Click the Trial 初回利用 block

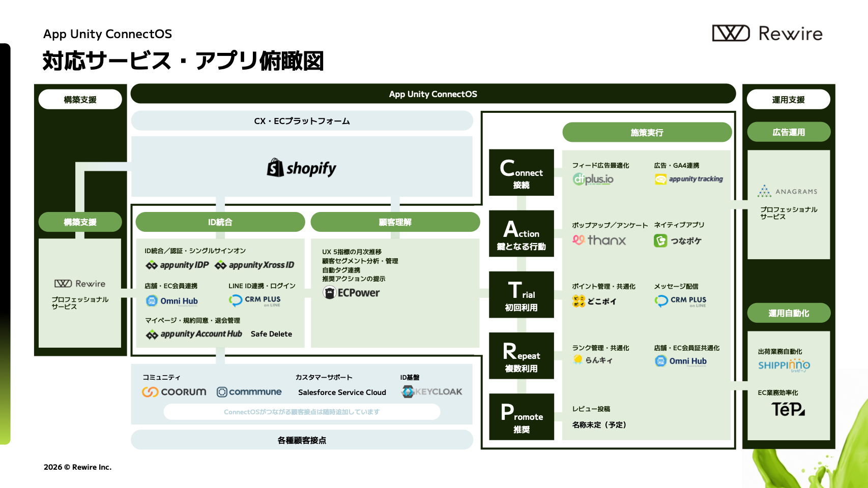pos(522,294)
